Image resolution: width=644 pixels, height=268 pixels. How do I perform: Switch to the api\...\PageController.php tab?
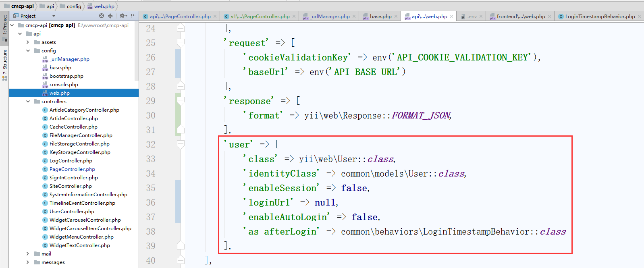coord(180,17)
